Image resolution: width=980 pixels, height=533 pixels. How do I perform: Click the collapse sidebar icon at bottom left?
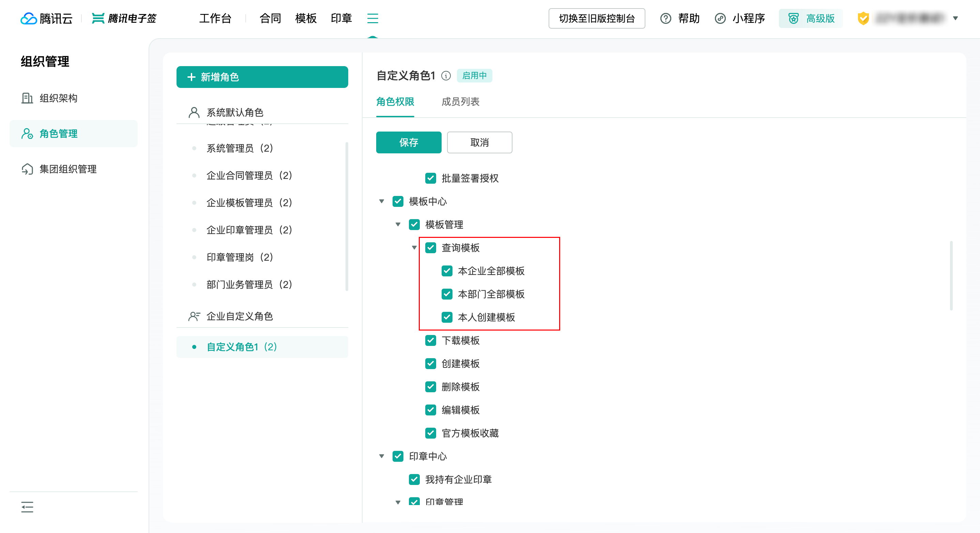tap(27, 507)
